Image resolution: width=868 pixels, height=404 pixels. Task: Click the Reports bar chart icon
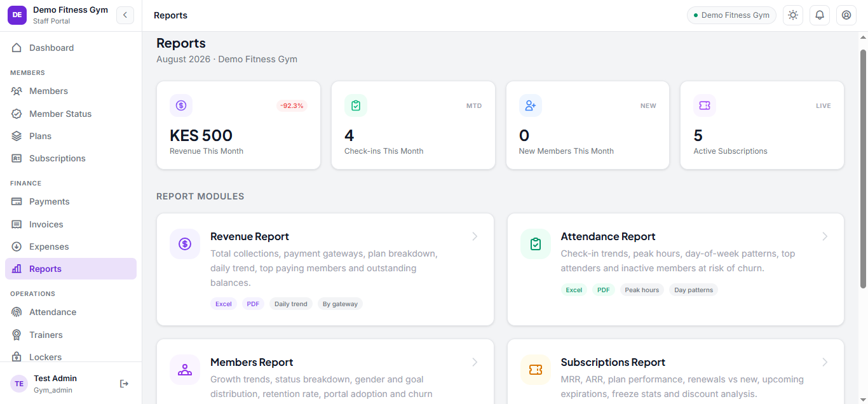click(x=17, y=269)
